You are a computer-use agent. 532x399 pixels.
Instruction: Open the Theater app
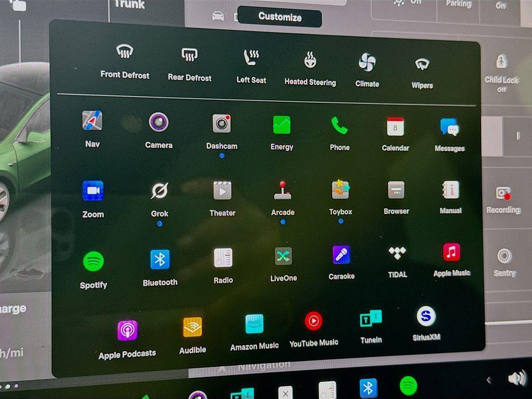tap(222, 191)
